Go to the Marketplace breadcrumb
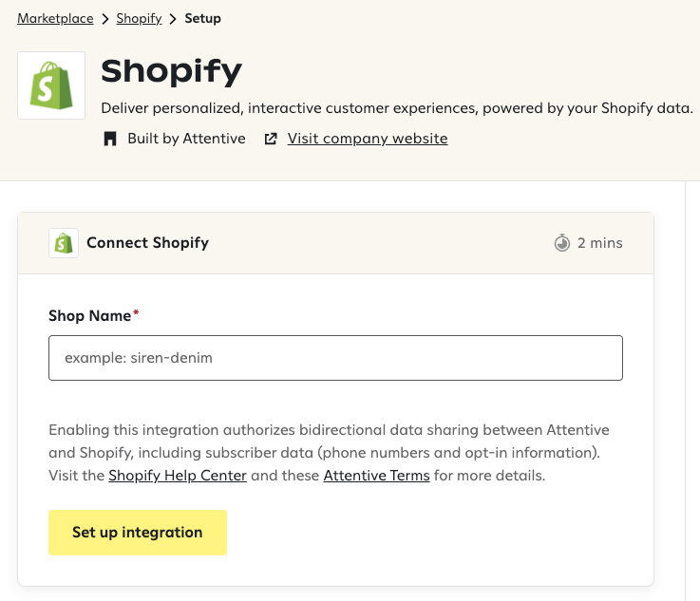Screen dimensions: 700x601 point(55,18)
